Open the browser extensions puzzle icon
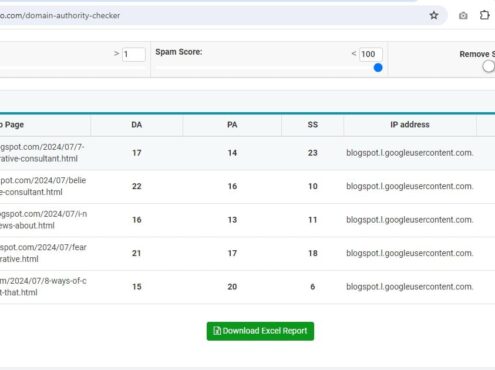Image resolution: width=495 pixels, height=370 pixels. coord(484,15)
